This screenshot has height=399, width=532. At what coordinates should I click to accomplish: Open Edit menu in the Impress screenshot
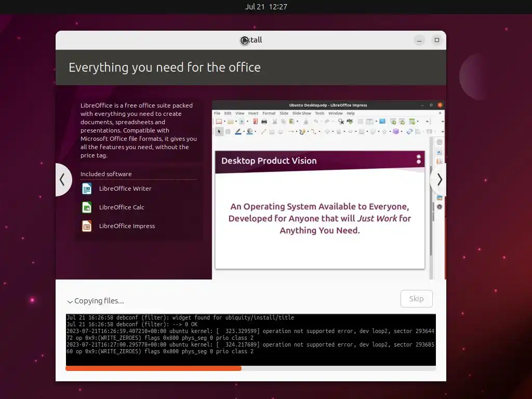pyautogui.click(x=228, y=113)
